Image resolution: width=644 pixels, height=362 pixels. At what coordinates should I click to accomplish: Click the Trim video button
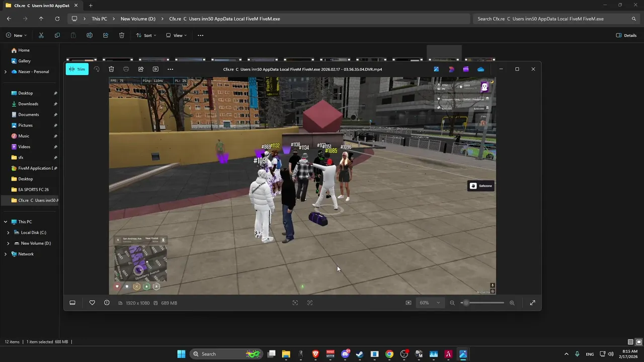click(77, 69)
